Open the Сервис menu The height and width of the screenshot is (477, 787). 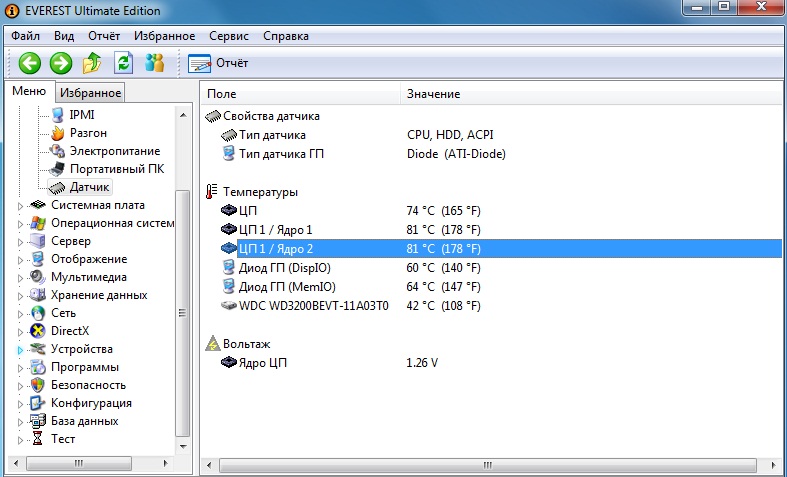click(229, 36)
